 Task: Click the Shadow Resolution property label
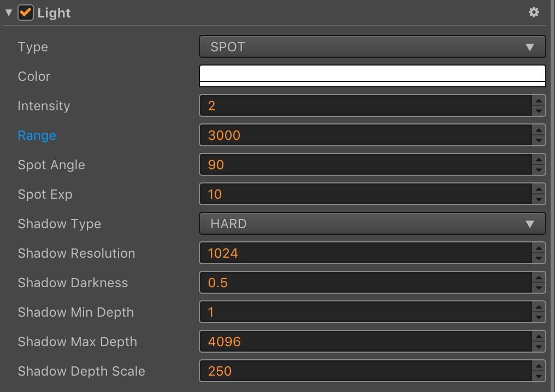pyautogui.click(x=76, y=253)
